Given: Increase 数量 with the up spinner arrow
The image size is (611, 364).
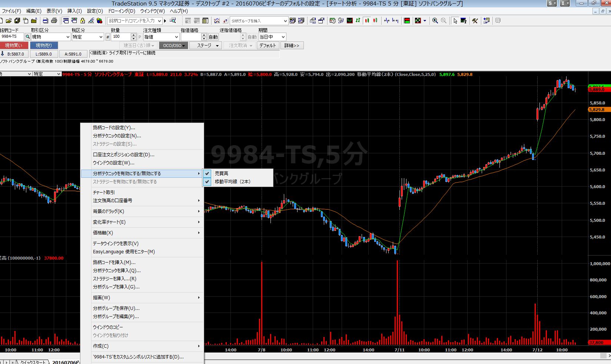Looking at the screenshot, I should [134, 35].
